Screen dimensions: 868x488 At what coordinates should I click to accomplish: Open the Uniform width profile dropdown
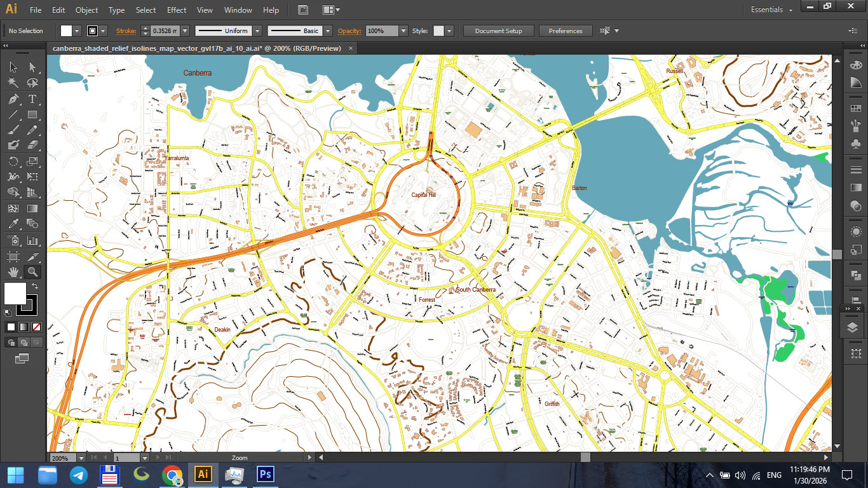[257, 30]
